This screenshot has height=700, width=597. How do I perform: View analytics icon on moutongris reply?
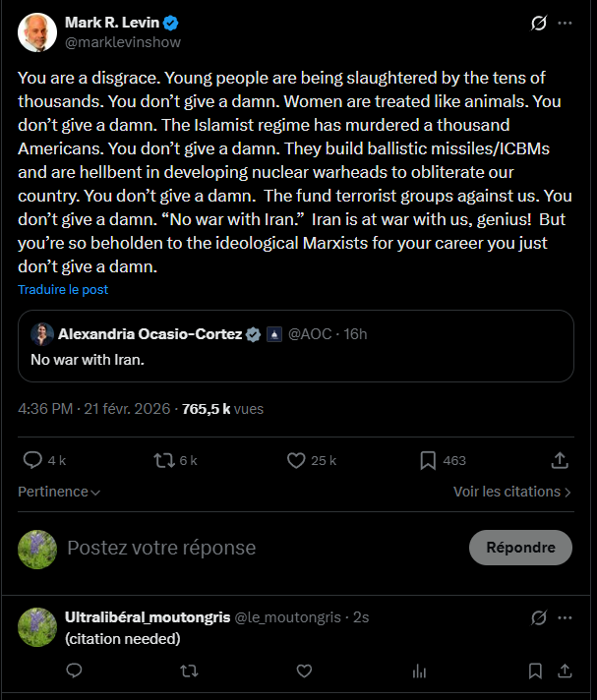point(420,671)
